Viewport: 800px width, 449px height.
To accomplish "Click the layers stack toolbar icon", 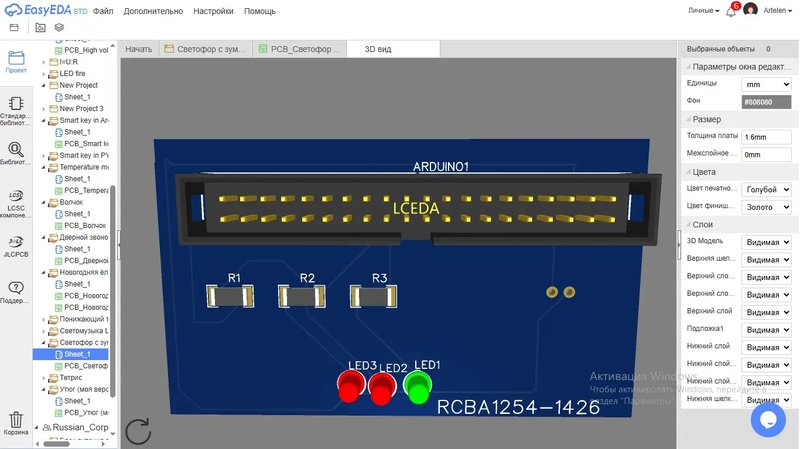I will tap(59, 28).
